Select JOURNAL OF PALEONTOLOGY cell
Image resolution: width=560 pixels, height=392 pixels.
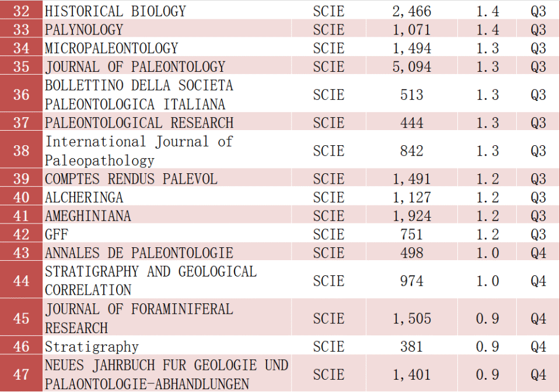tap(135, 67)
